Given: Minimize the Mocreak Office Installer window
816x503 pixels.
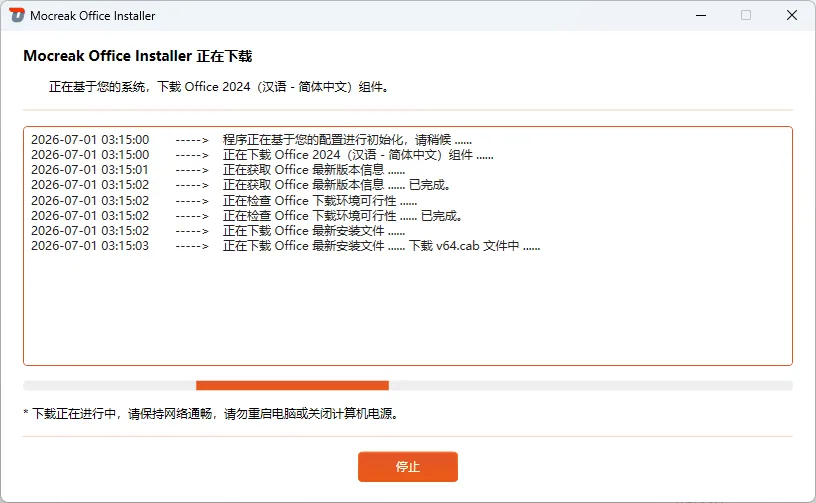Looking at the screenshot, I should [x=701, y=15].
